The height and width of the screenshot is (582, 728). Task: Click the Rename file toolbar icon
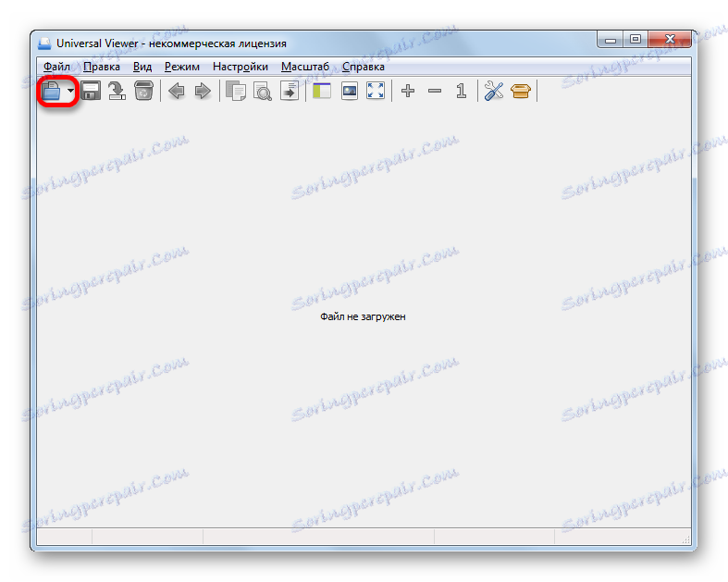117,91
